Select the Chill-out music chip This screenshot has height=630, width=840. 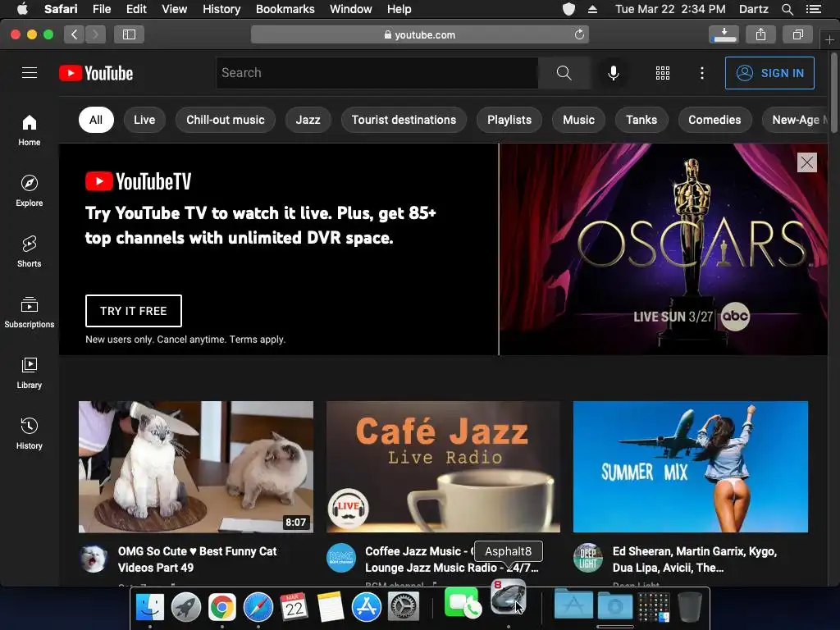point(226,120)
